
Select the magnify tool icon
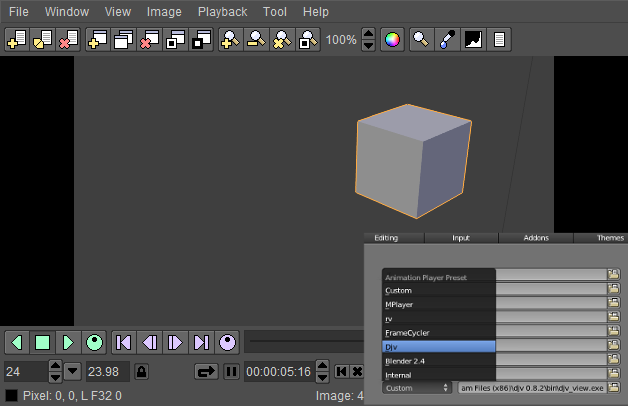(422, 40)
